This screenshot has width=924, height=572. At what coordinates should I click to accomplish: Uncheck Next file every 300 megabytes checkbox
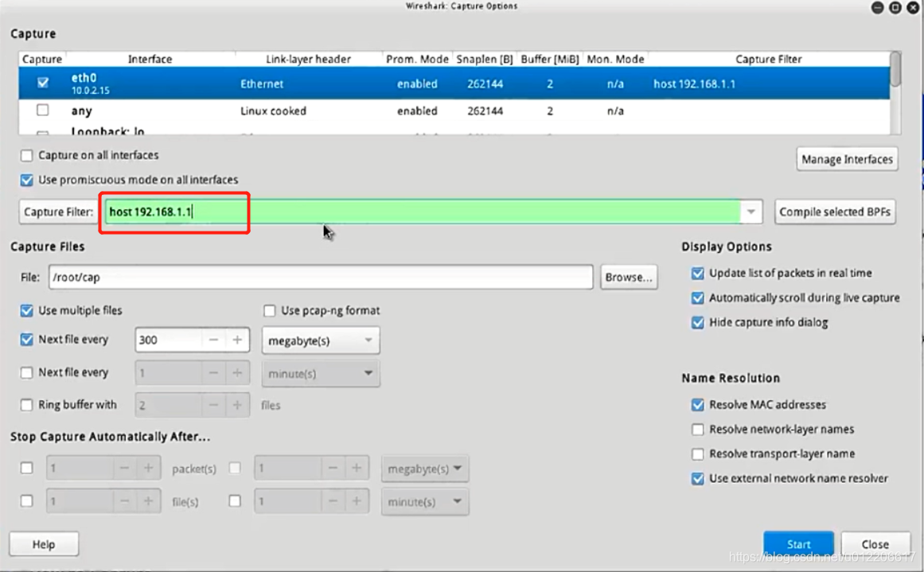[26, 340]
